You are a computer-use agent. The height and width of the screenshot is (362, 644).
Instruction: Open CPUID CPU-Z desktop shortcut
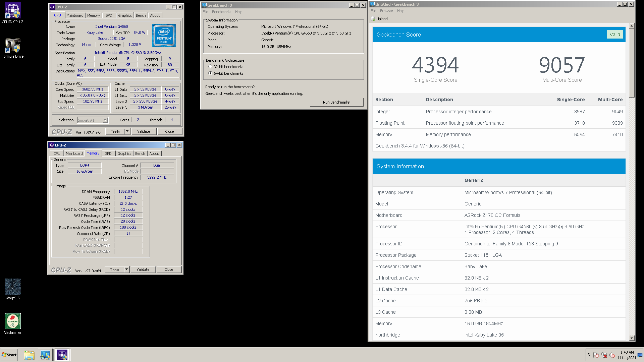12,13
